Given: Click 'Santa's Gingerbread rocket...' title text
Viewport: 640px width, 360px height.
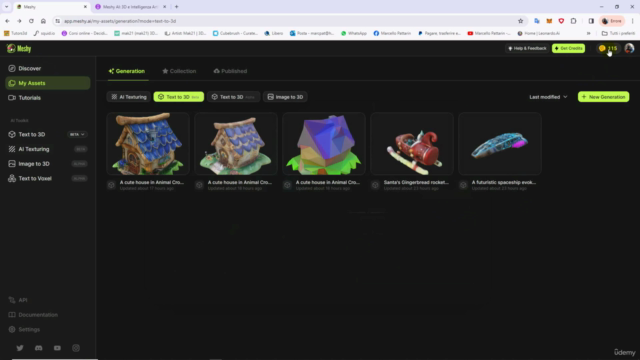Looking at the screenshot, I should pos(416,182).
